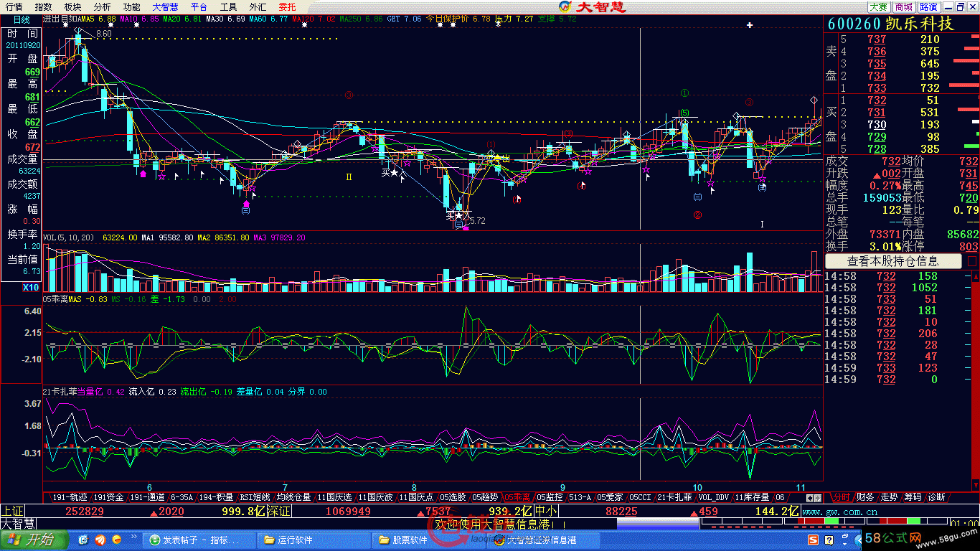Image resolution: width=980 pixels, height=551 pixels.
Task: Select the 11国庆点 indicator tab
Action: (416, 496)
